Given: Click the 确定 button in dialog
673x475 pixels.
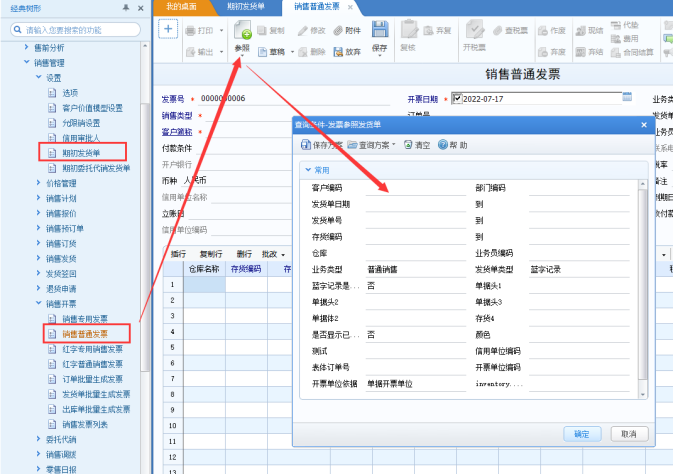Looking at the screenshot, I should tap(582, 434).
